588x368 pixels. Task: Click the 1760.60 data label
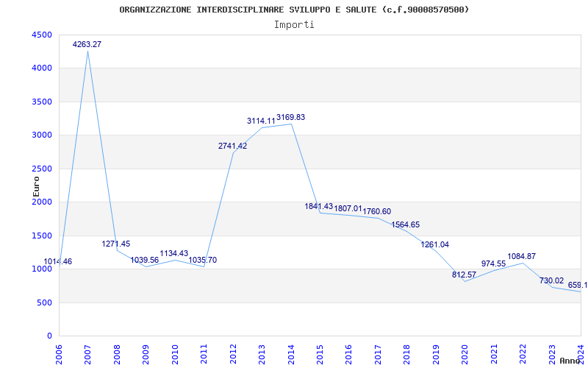(x=377, y=212)
